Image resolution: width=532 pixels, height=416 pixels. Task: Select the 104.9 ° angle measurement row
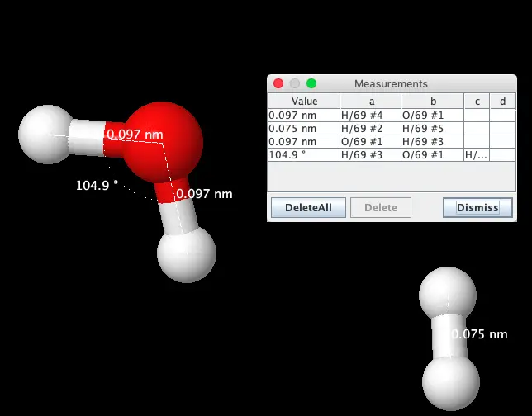(303, 155)
